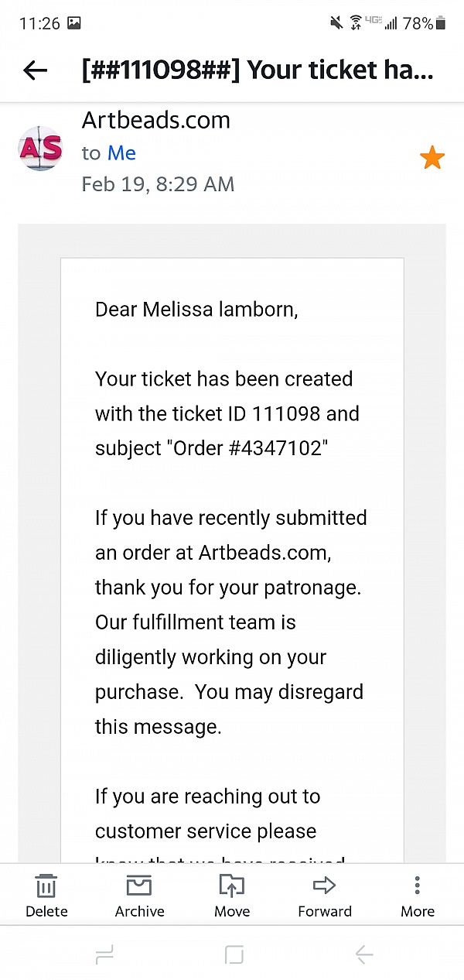Tap the mute icon in status bar

(x=336, y=22)
